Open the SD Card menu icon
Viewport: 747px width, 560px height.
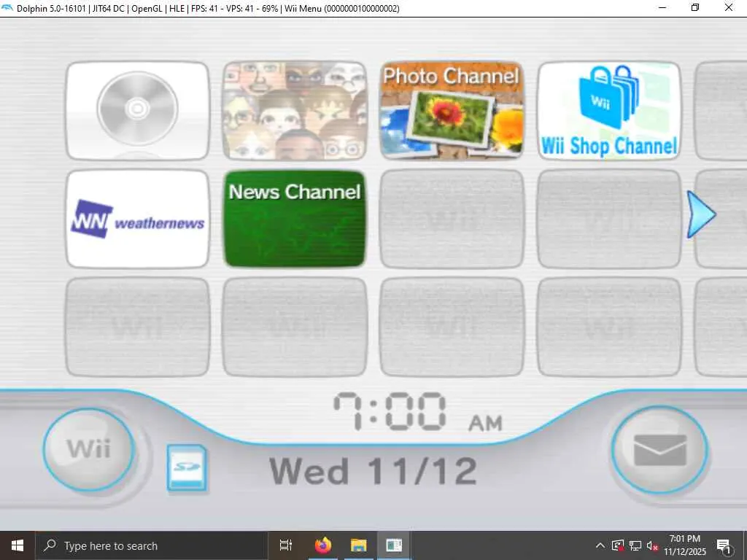tap(187, 467)
